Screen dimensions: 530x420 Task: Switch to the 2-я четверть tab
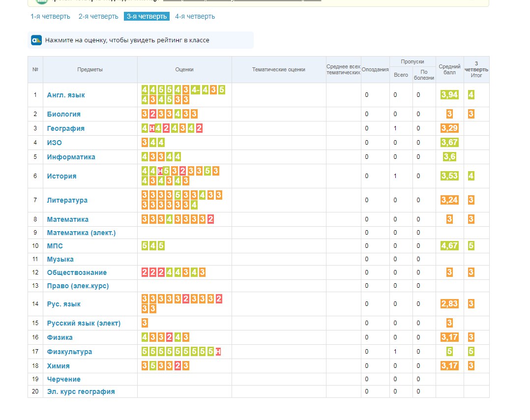tap(98, 16)
